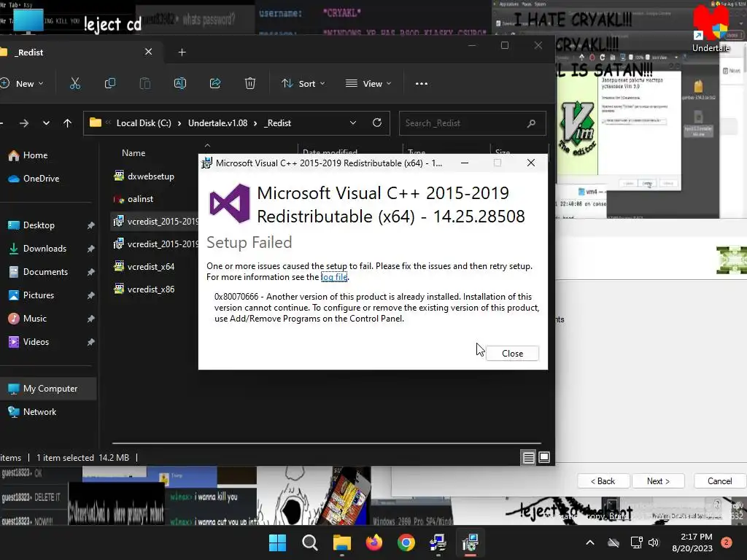Open Downloads in the navigation pane

[44, 249]
